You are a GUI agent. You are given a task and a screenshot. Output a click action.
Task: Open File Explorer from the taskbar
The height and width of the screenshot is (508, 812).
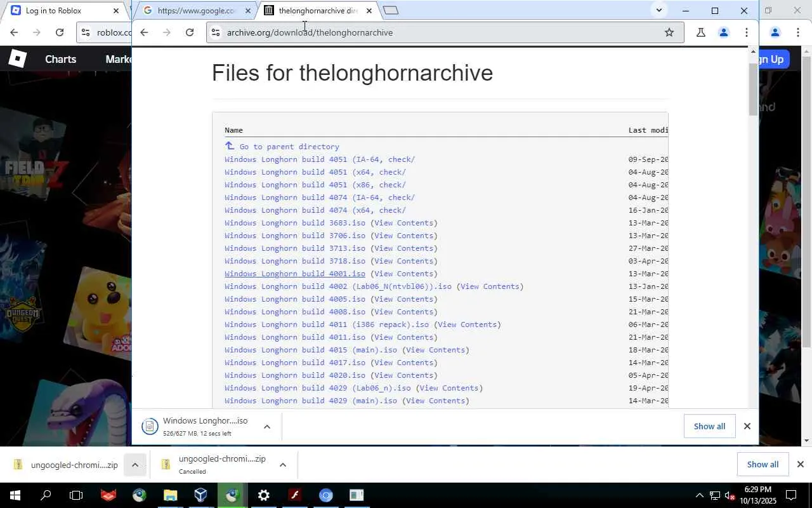170,495
